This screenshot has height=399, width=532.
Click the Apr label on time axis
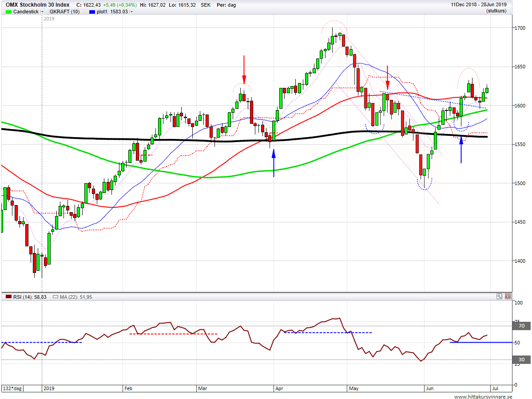(279, 388)
